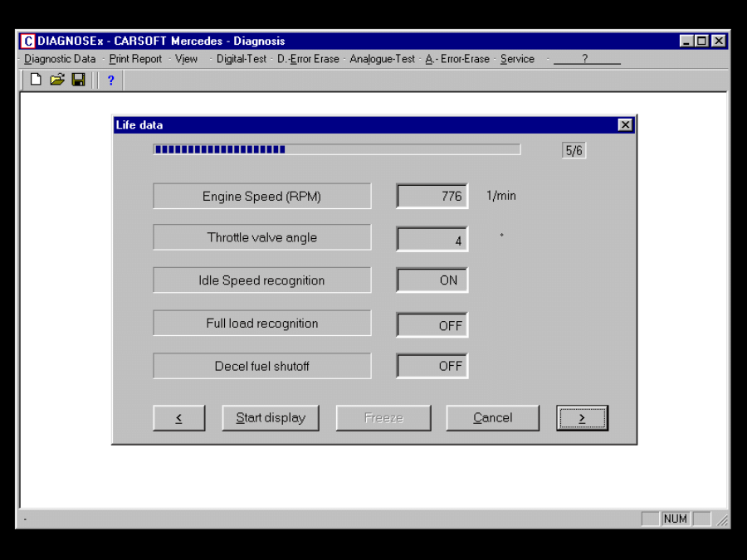Click the Engine Speed RPM value field
The width and height of the screenshot is (747, 560).
tap(432, 196)
